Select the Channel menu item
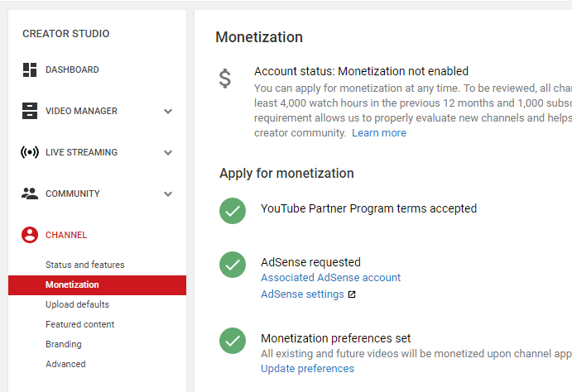Screen dimensions: 572x392 [x=66, y=235]
